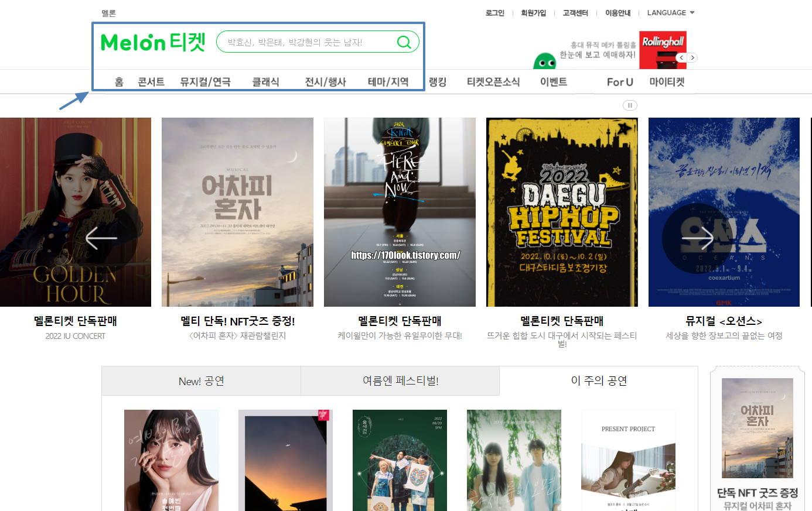This screenshot has height=511, width=812.
Task: Click the Melon 티켓 logo
Action: point(153,42)
